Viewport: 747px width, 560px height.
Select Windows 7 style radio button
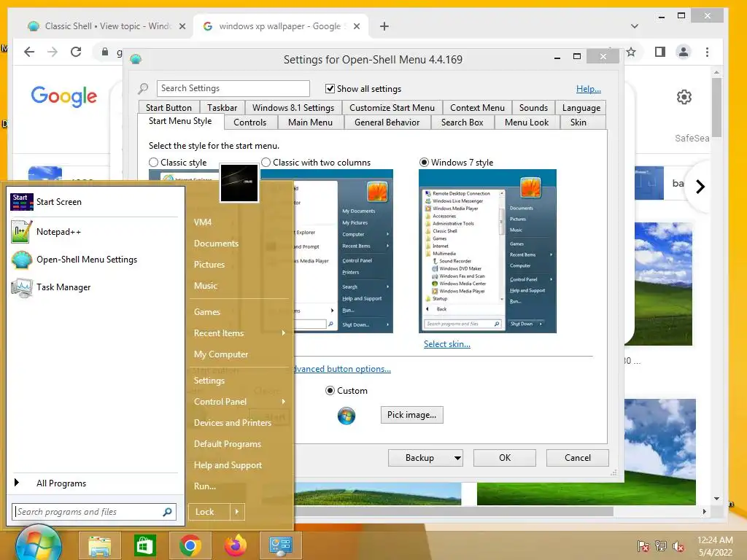424,163
